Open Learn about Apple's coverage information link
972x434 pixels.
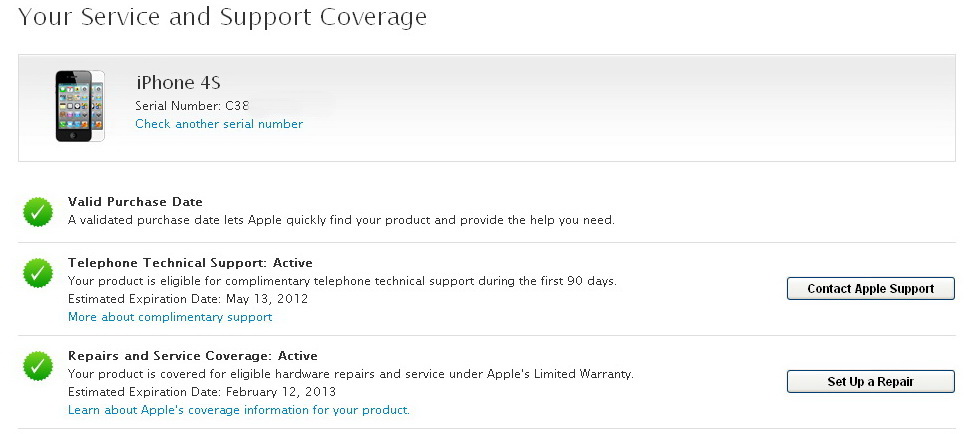point(239,410)
